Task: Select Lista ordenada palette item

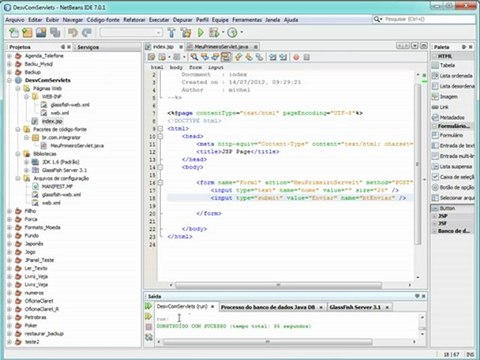Action: click(453, 76)
